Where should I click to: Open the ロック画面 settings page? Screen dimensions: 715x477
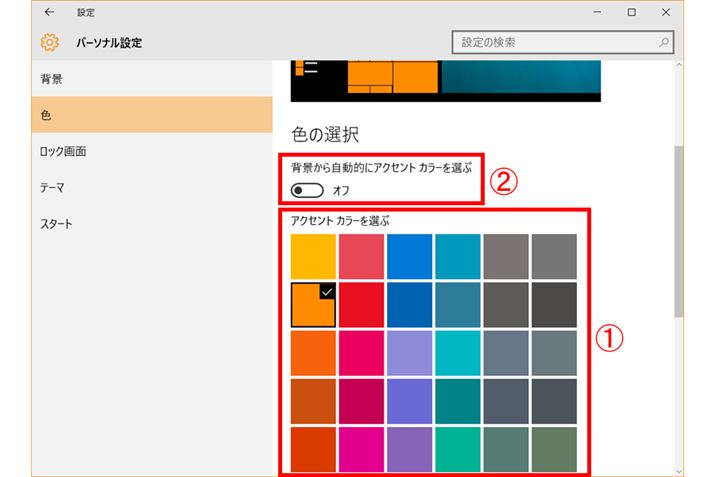pyautogui.click(x=63, y=151)
